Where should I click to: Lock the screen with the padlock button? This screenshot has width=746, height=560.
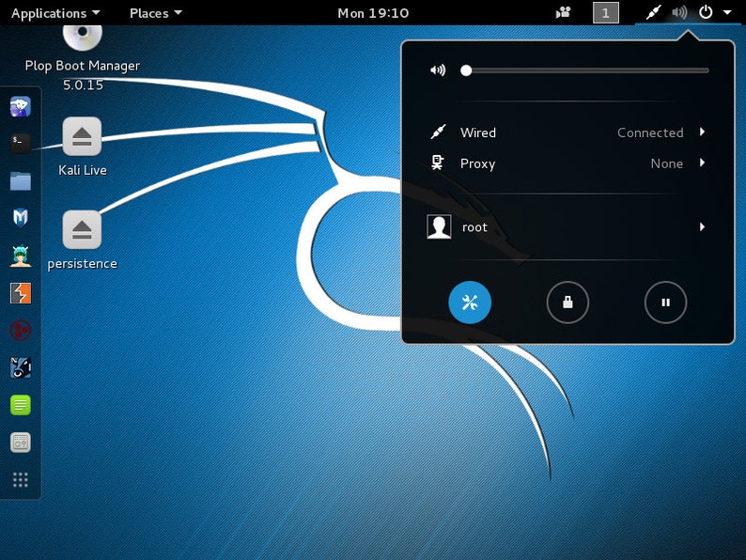click(x=567, y=303)
